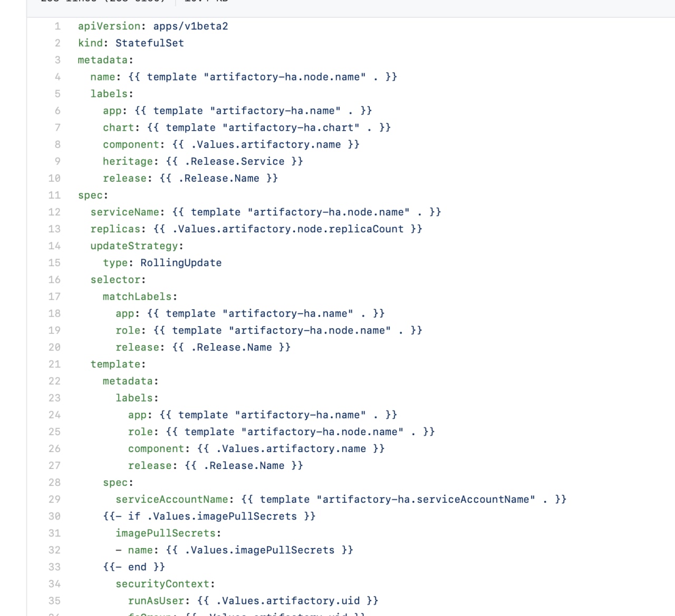Select line number 7 in the gutter

click(57, 128)
